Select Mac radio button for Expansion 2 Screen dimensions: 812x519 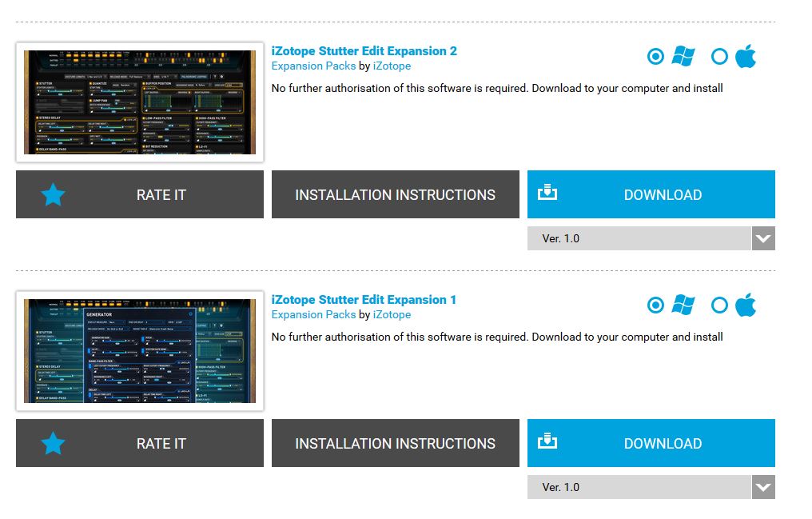719,56
